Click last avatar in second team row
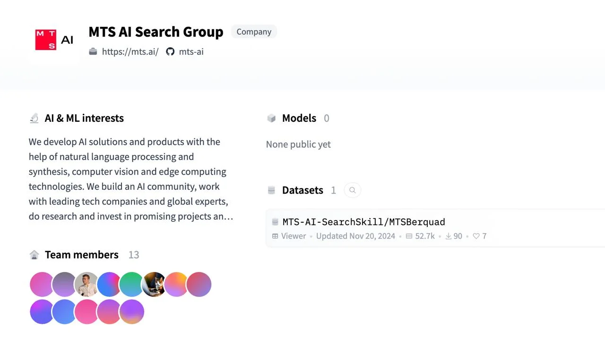 tap(131, 312)
